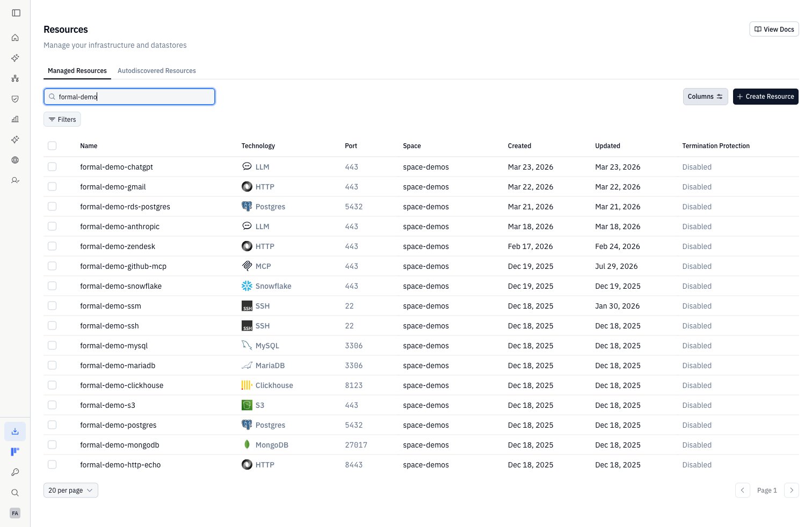Screen dimensions: 812x527
Task: Click the Updated date Jan 30, 2026
Action: tap(618, 306)
